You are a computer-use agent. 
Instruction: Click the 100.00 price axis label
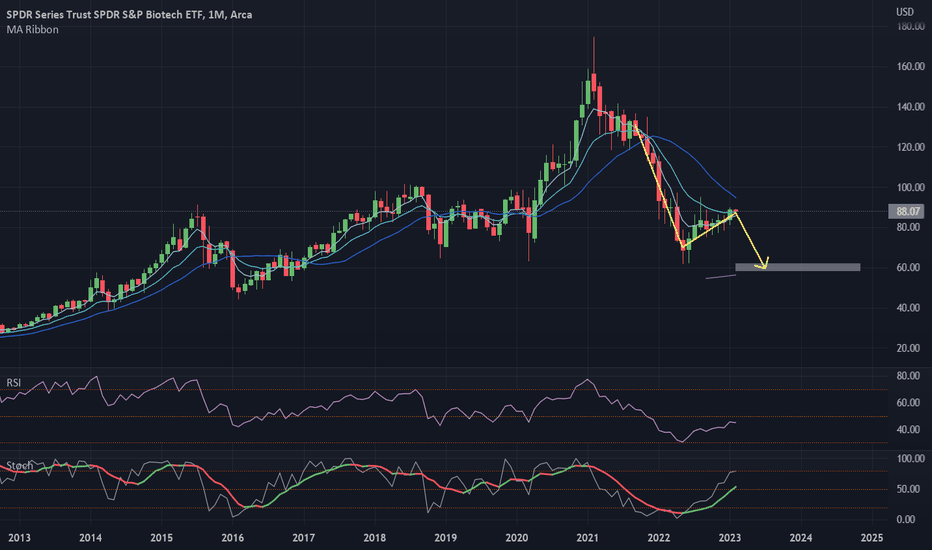coord(911,187)
